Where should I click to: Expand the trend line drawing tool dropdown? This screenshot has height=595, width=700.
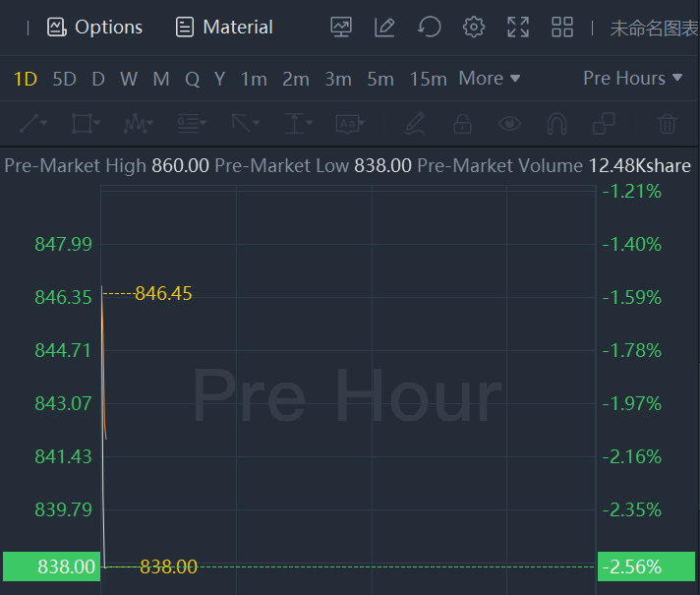pyautogui.click(x=32, y=124)
